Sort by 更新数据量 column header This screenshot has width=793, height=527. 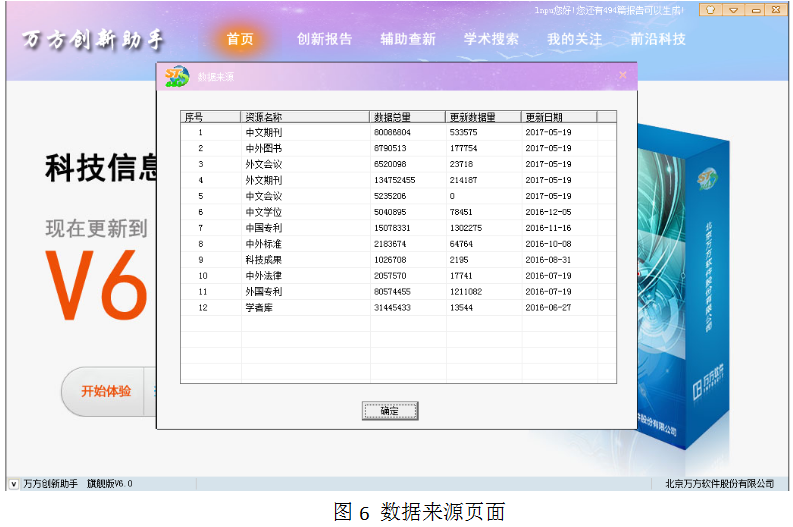tap(483, 117)
